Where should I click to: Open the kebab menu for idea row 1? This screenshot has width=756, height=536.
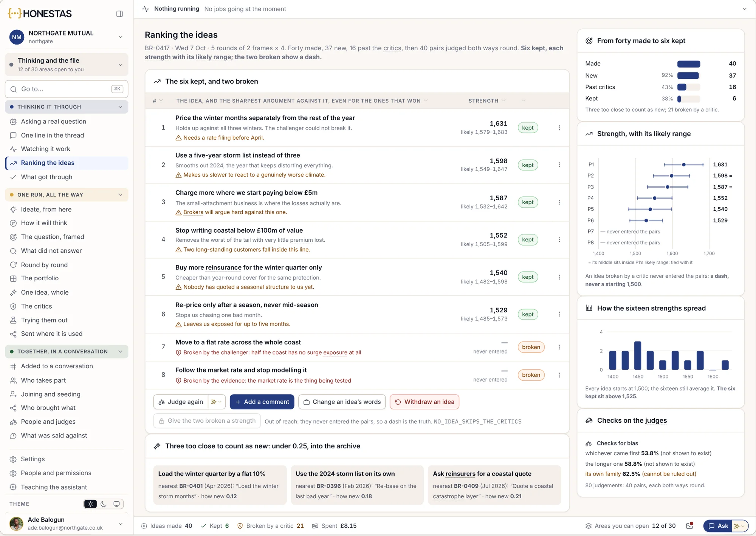(559, 128)
